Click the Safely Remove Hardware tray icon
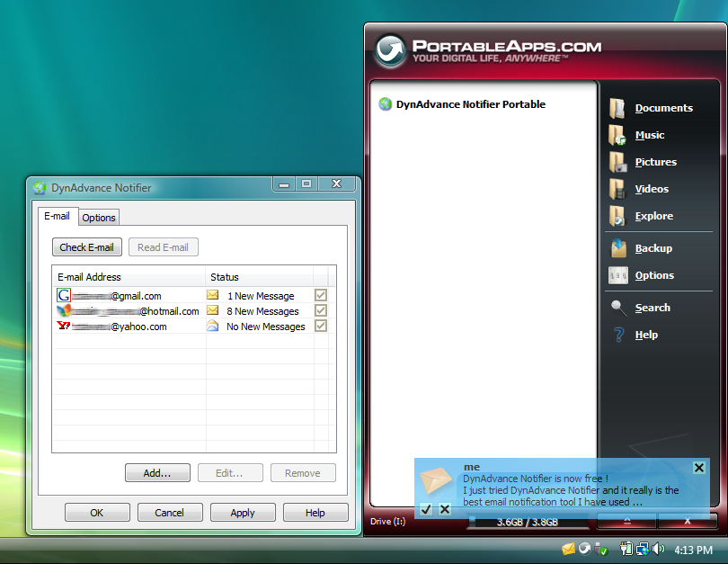Screen dimensions: 728x564 click(x=601, y=550)
